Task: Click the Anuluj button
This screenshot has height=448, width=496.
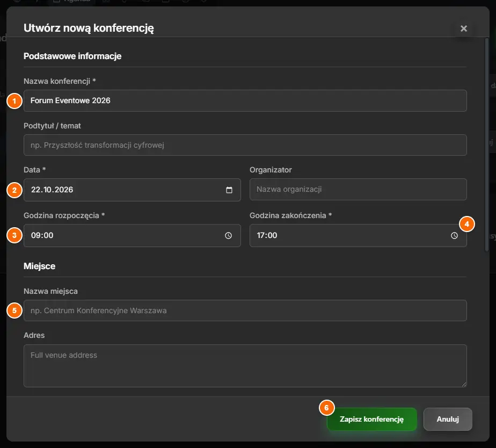Action: pyautogui.click(x=448, y=419)
